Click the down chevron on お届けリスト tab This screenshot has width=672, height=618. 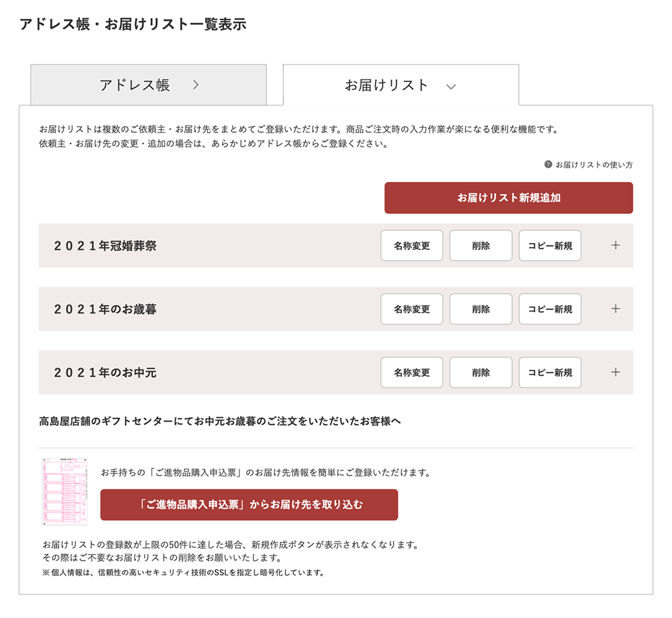point(451,87)
